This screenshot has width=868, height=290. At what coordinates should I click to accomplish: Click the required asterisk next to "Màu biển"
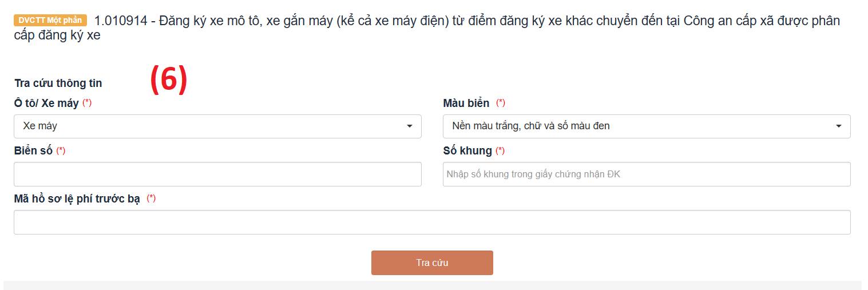pos(501,103)
